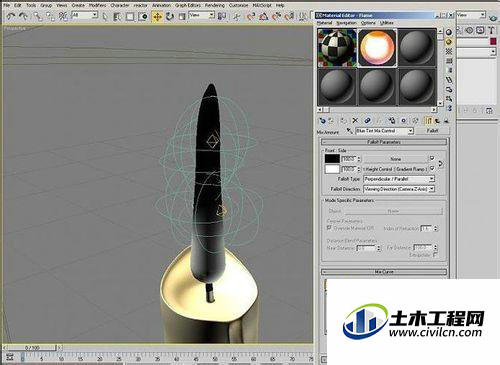The width and height of the screenshot is (500, 365).
Task: Toggle the Extrapolate checkbox
Action: [435, 255]
